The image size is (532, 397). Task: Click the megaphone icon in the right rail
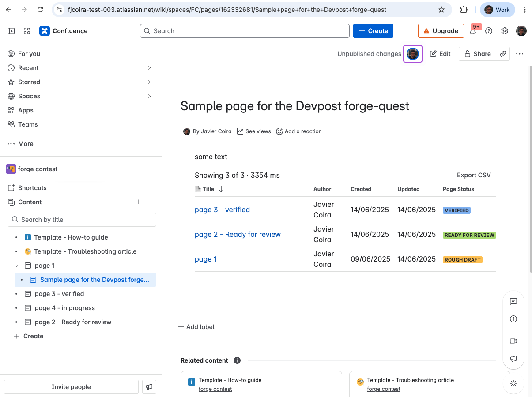pyautogui.click(x=513, y=359)
